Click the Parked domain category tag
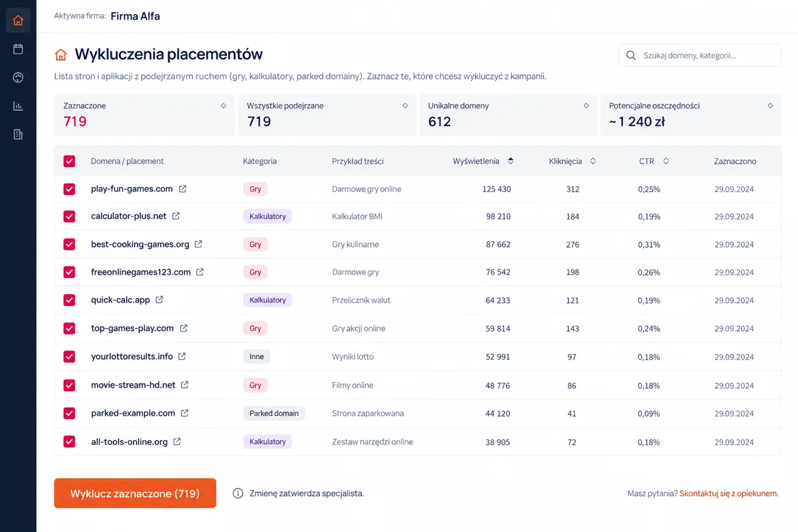Viewport: 798px width, 532px height. click(x=274, y=413)
